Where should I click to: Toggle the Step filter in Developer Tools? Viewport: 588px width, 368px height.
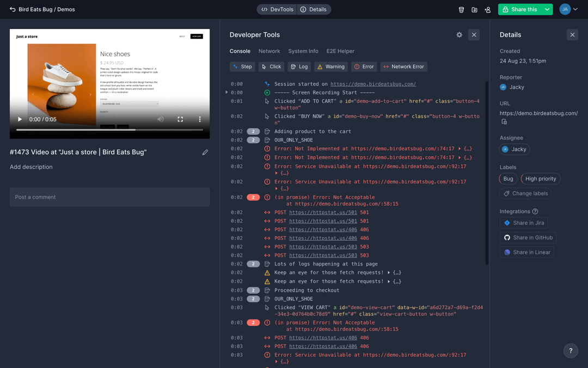pos(242,66)
